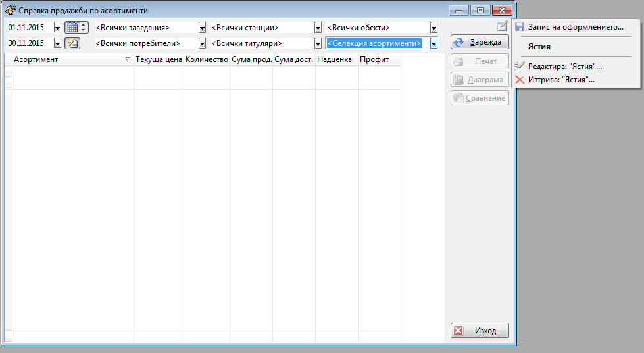The image size is (644, 353).
Task: Open the 30.11.2015 end date dropdown
Action: (x=57, y=43)
